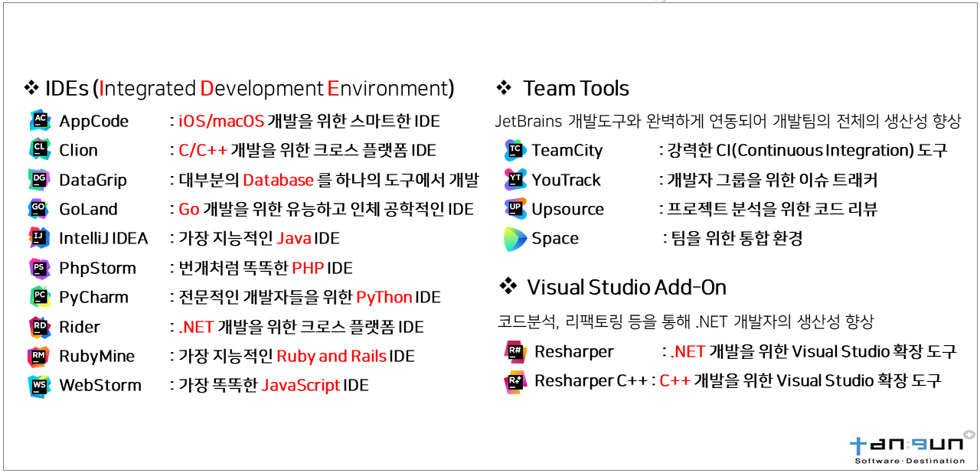The image size is (980, 473).
Task: Select the IntelliJ IDEA product name
Action: pos(104,238)
